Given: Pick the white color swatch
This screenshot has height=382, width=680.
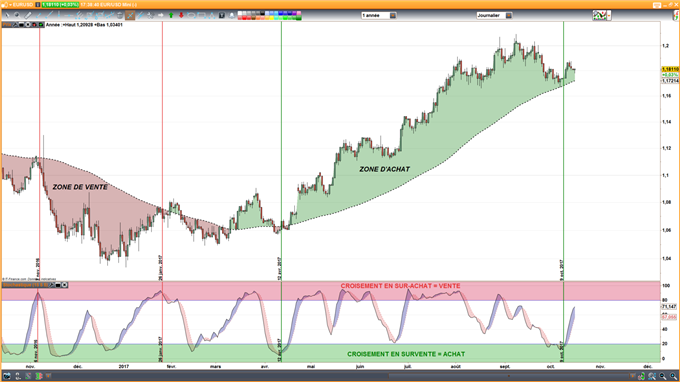Looking at the screenshot, I should point(240,13).
